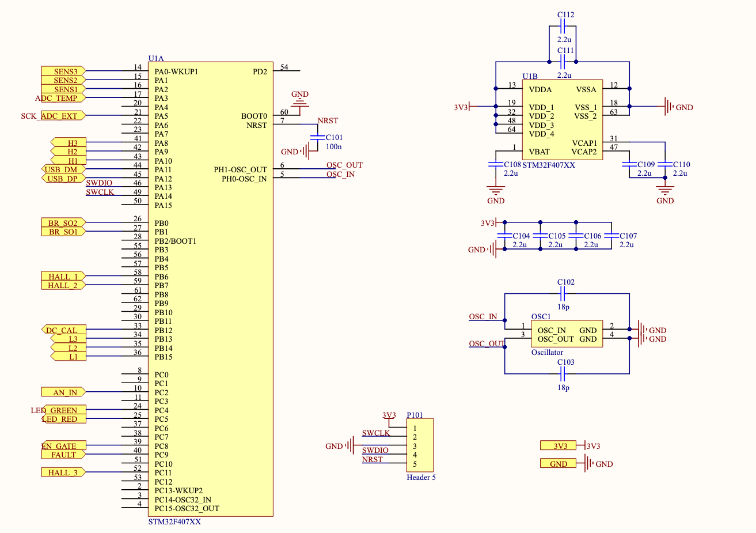Image resolution: width=756 pixels, height=533 pixels.
Task: Click the SCK_ADC_EXT port label
Action: 52,116
